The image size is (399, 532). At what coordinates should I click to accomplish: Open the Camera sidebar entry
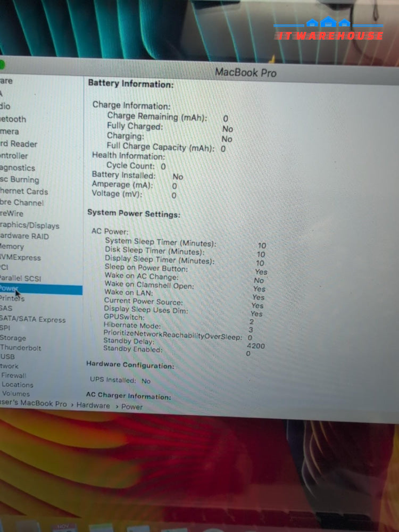tap(10, 131)
